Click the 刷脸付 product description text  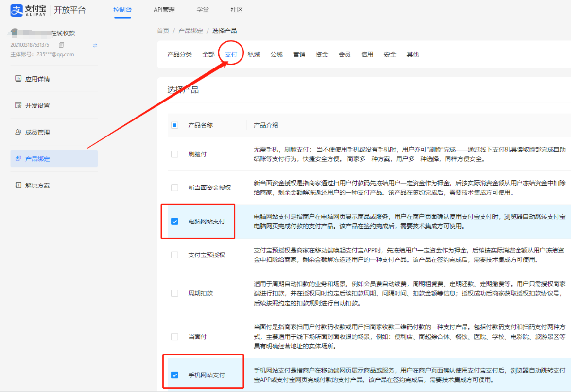(410, 154)
